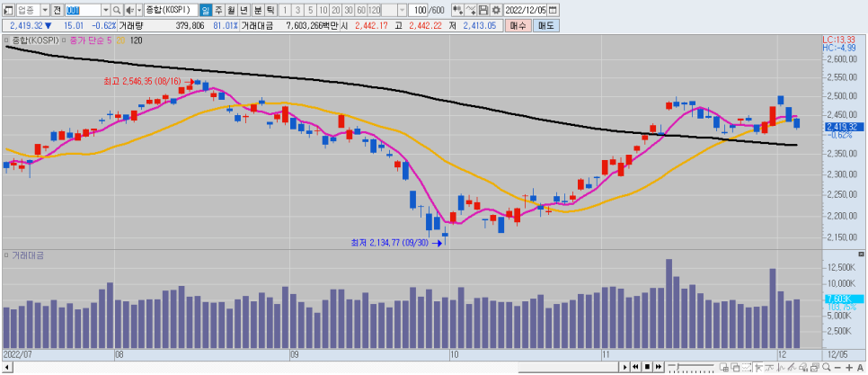
Task: Click the save chart floppy disk icon
Action: (483, 10)
